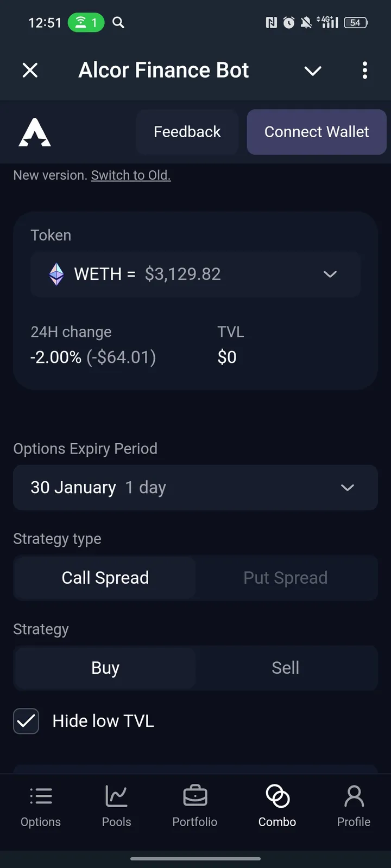
Task: Close the Alcor Finance Bot window
Action: tap(30, 70)
